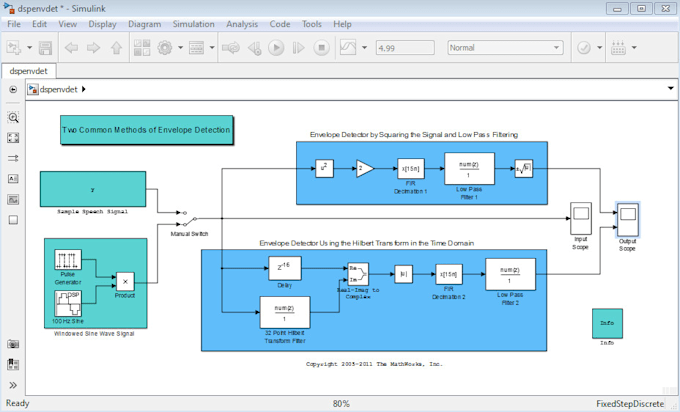This screenshot has width=680, height=412.
Task: Expand the Model Explorer dropdown arrow
Action: point(212,48)
